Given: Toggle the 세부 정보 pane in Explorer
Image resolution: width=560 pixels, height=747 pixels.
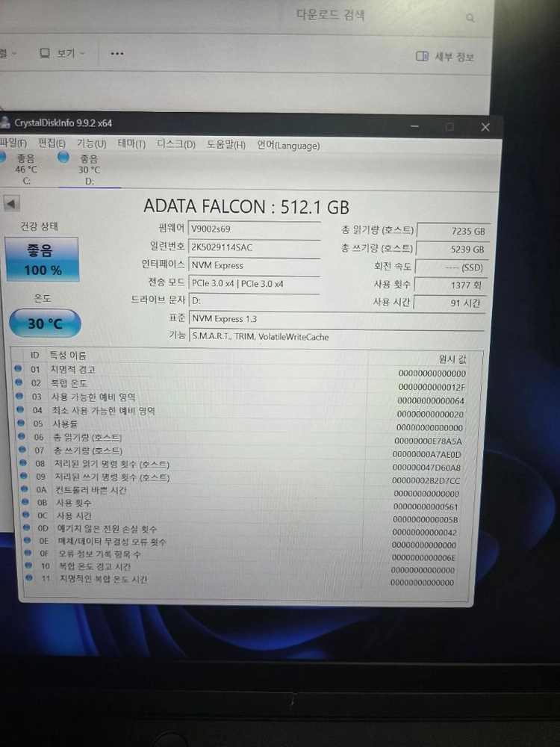Looking at the screenshot, I should tap(445, 57).
